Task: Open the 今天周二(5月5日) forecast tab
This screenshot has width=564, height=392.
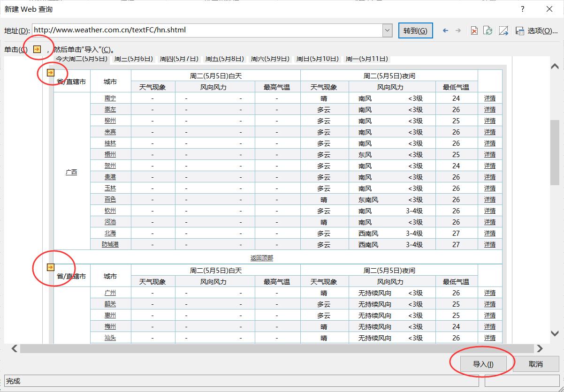Action: pyautogui.click(x=82, y=59)
